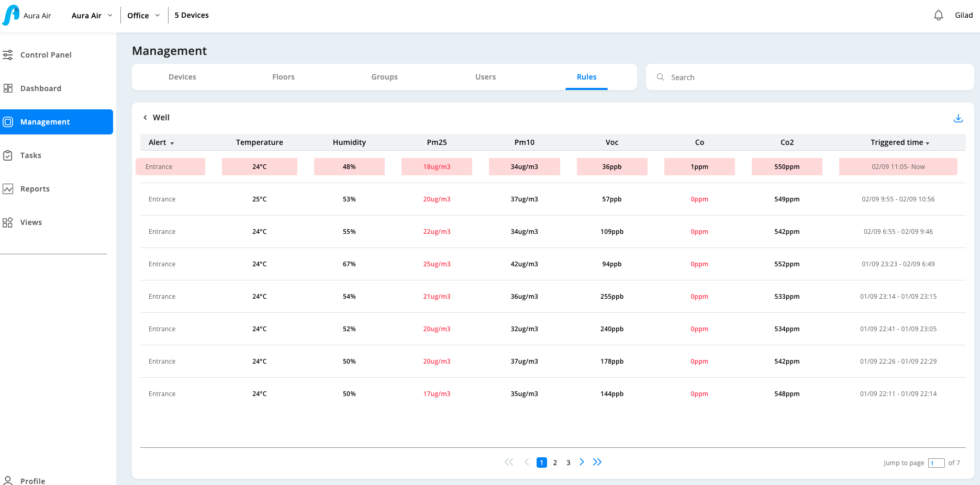Go back using the chevron beside Well
Viewport: 980px width, 485px height.
[x=145, y=118]
